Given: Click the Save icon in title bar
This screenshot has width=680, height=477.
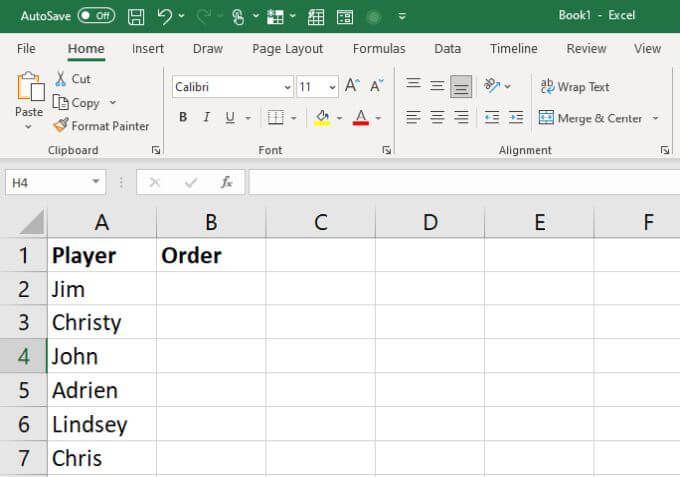Looking at the screenshot, I should pyautogui.click(x=136, y=16).
